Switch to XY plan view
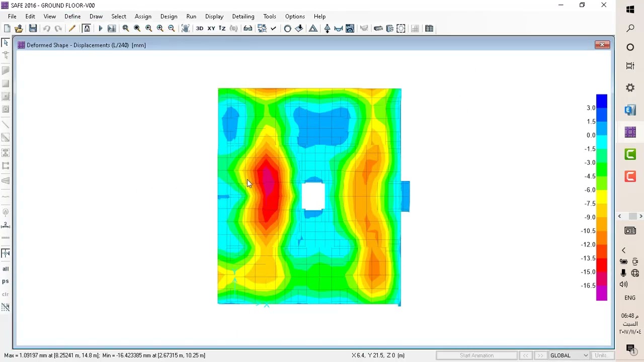Viewport: 644px width, 362px height. point(211,29)
